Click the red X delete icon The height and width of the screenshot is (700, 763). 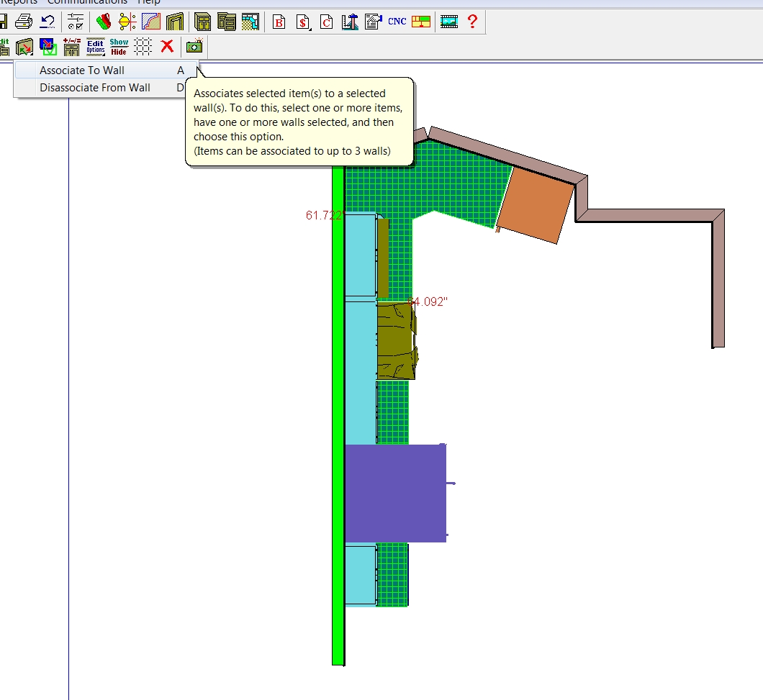click(x=167, y=47)
